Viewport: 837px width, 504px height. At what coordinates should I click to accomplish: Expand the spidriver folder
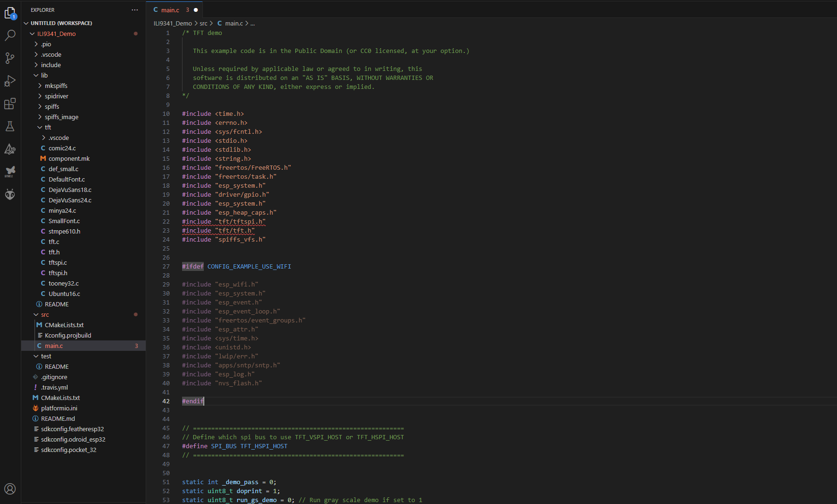40,96
